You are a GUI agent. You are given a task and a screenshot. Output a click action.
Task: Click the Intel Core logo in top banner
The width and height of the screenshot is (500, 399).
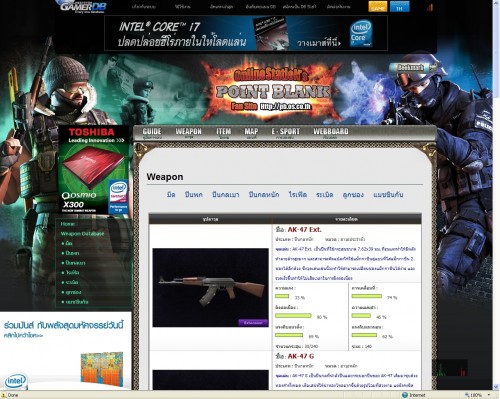pos(361,34)
